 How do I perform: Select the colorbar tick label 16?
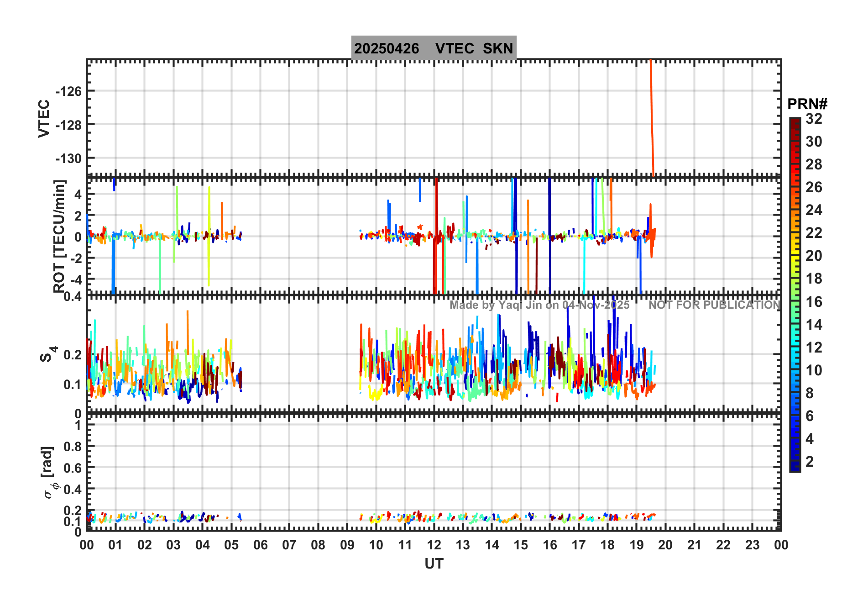813,302
